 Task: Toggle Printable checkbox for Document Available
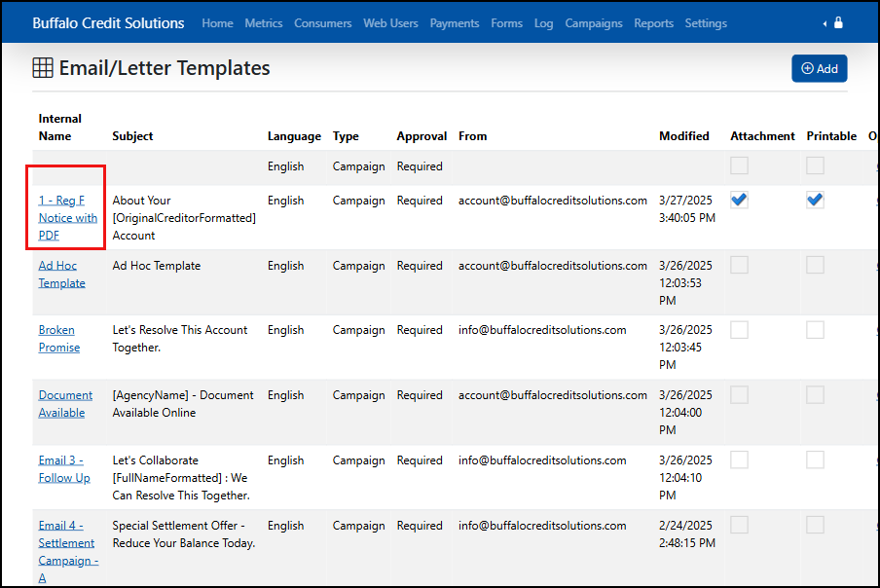pos(815,395)
